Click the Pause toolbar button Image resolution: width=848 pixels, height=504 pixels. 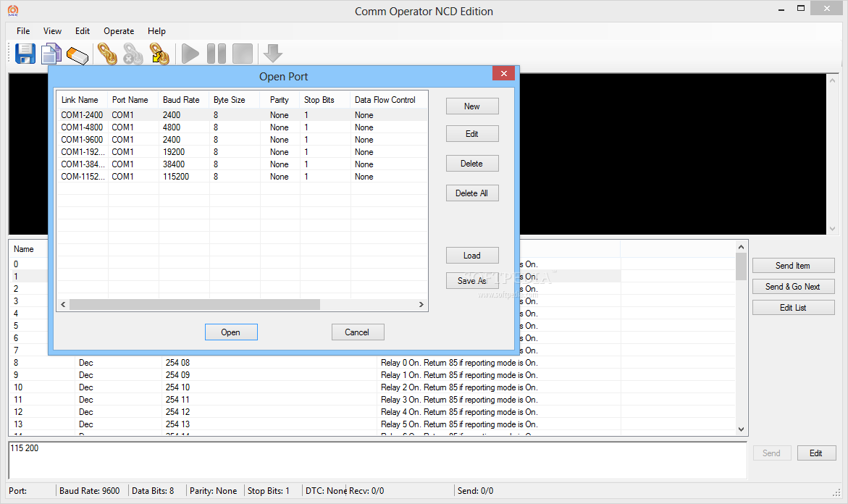coord(217,54)
